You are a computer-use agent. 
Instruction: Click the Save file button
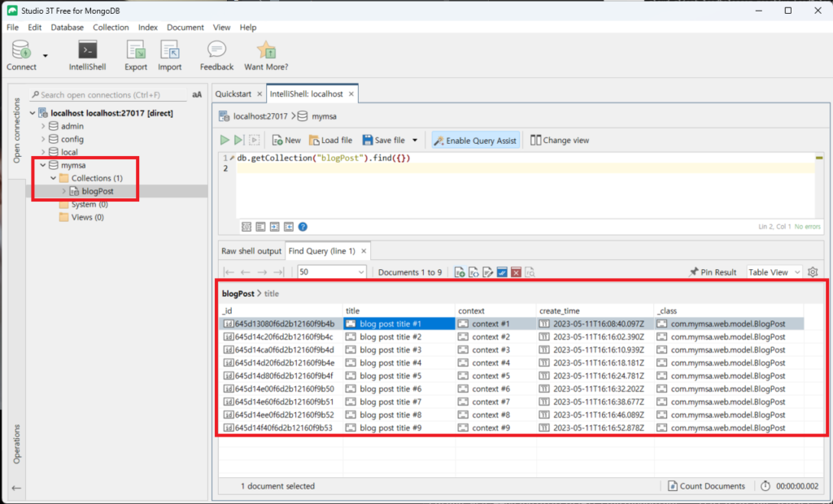pyautogui.click(x=384, y=140)
